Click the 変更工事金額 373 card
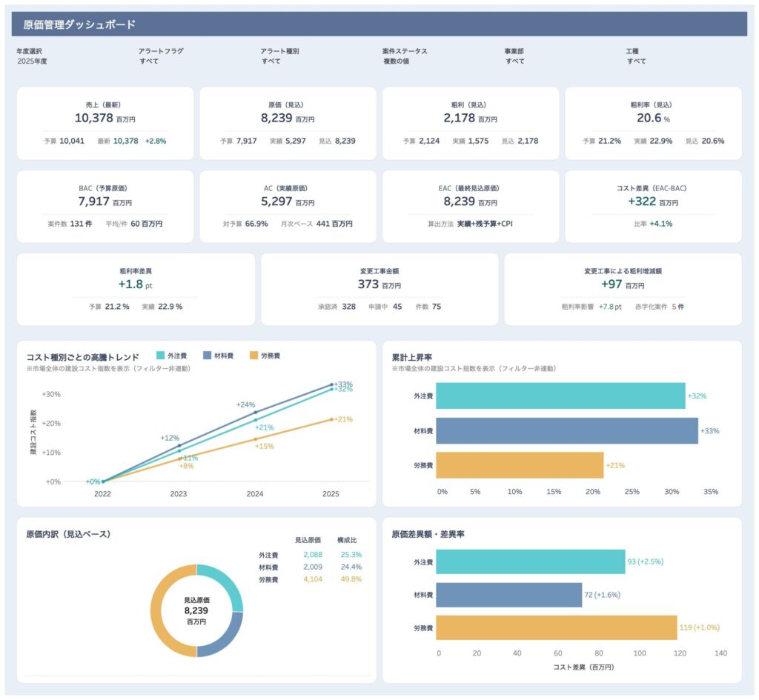The height and width of the screenshot is (700, 759). point(379,290)
